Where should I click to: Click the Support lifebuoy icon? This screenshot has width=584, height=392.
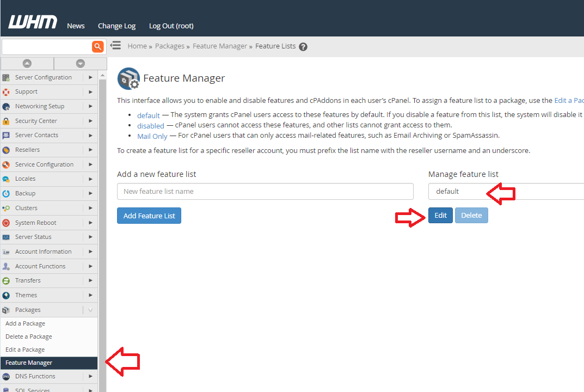pyautogui.click(x=6, y=92)
